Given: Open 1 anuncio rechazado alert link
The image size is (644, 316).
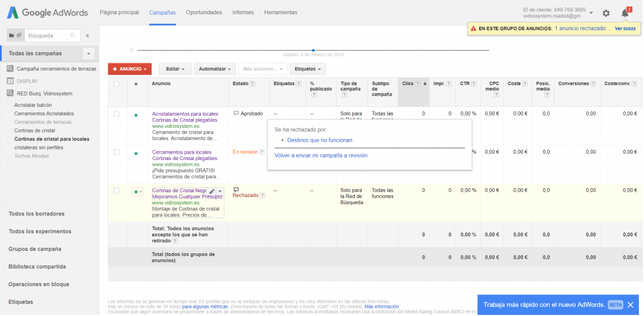Looking at the screenshot, I should click(583, 29).
